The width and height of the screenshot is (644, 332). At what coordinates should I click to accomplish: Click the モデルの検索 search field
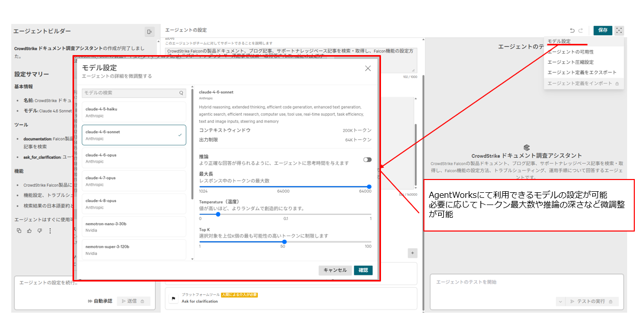pos(134,93)
